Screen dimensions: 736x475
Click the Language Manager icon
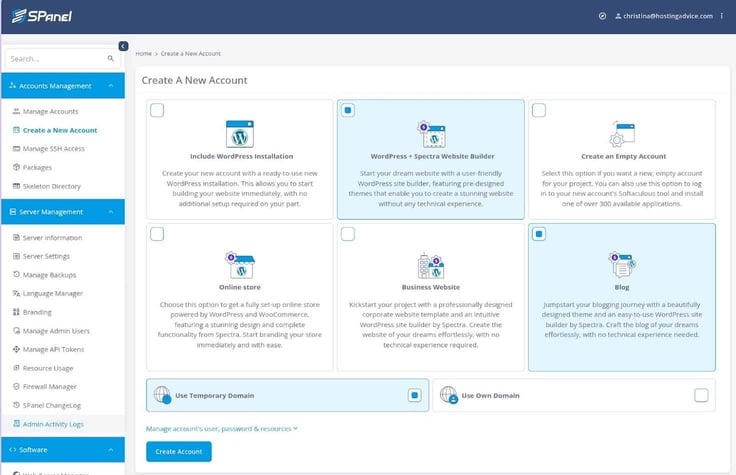16,293
